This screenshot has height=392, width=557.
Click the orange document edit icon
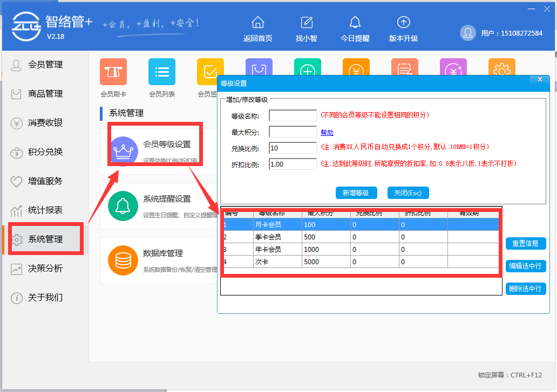405,67
